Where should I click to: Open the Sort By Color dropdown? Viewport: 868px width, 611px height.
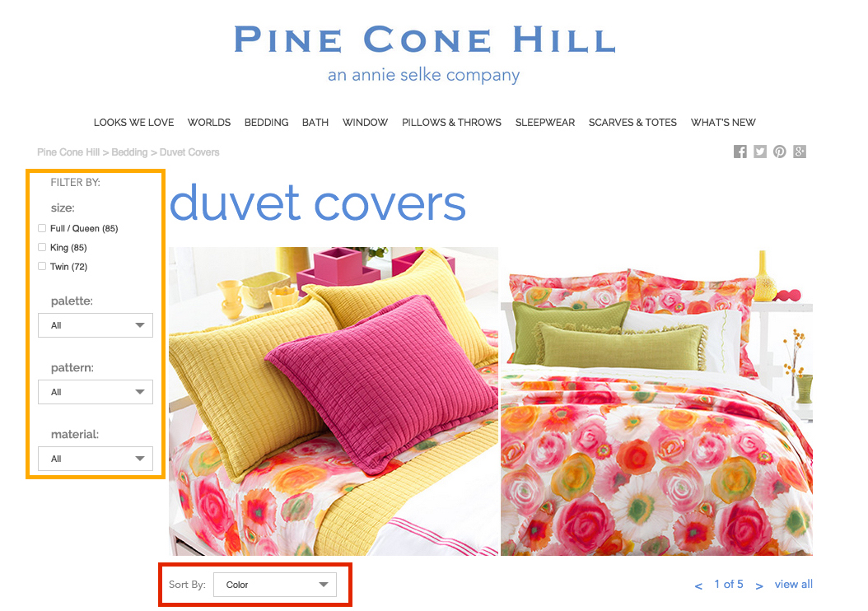point(274,585)
